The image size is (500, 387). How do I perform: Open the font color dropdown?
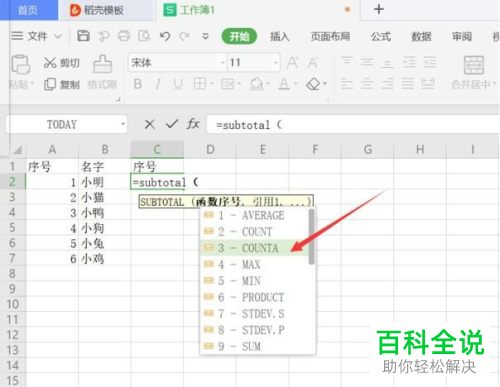(295, 84)
